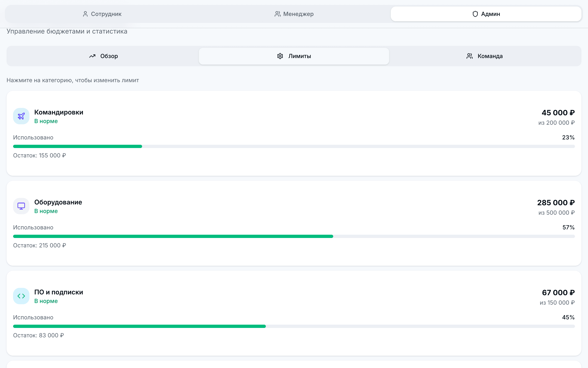Open the Лимиты tab

(x=294, y=56)
